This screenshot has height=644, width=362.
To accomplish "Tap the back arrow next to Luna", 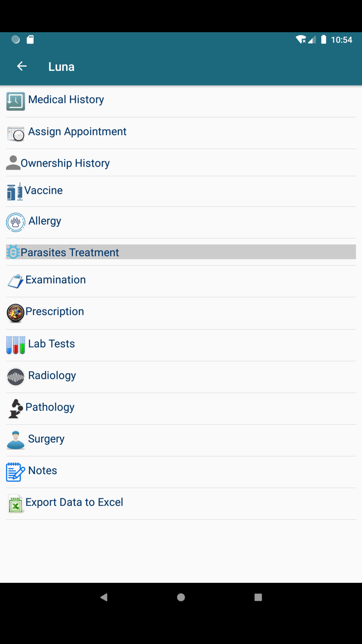I will tap(22, 66).
